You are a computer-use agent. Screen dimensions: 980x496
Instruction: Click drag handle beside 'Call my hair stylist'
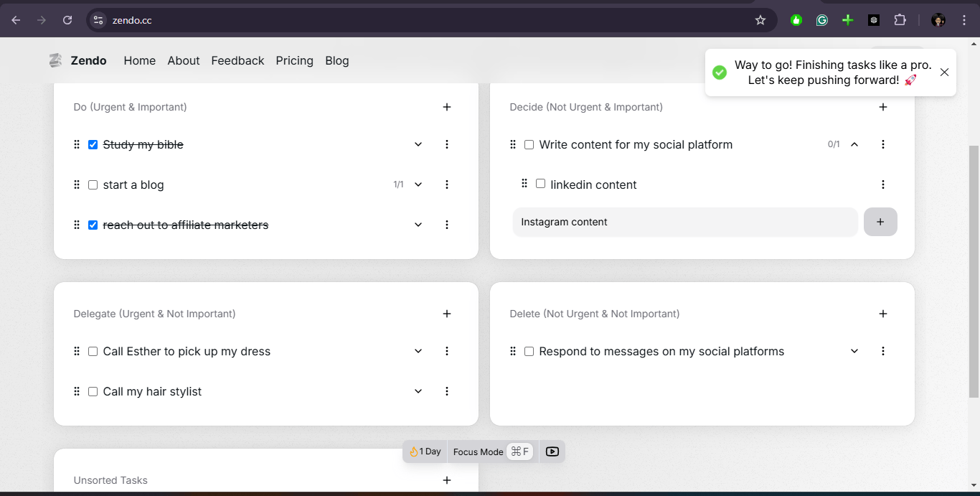(77, 391)
